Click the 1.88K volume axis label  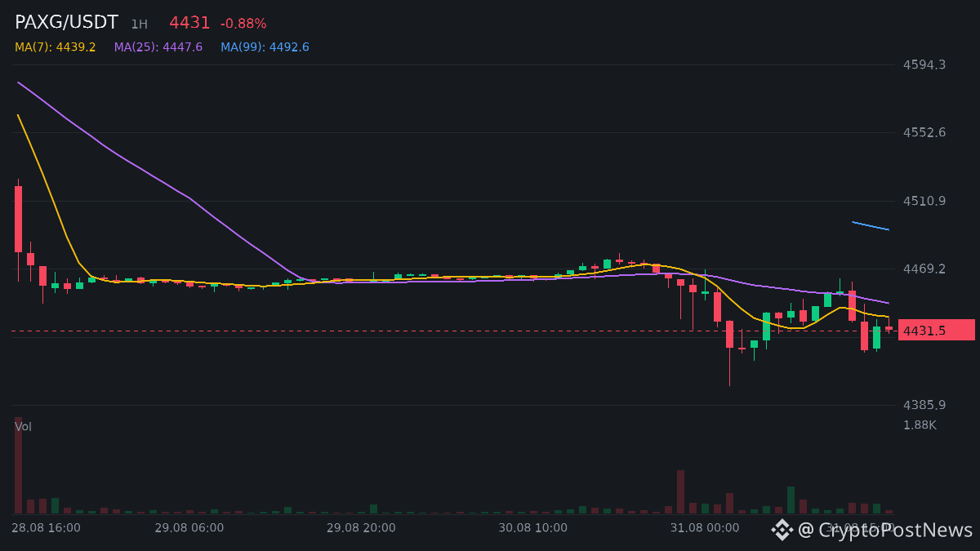tap(920, 424)
